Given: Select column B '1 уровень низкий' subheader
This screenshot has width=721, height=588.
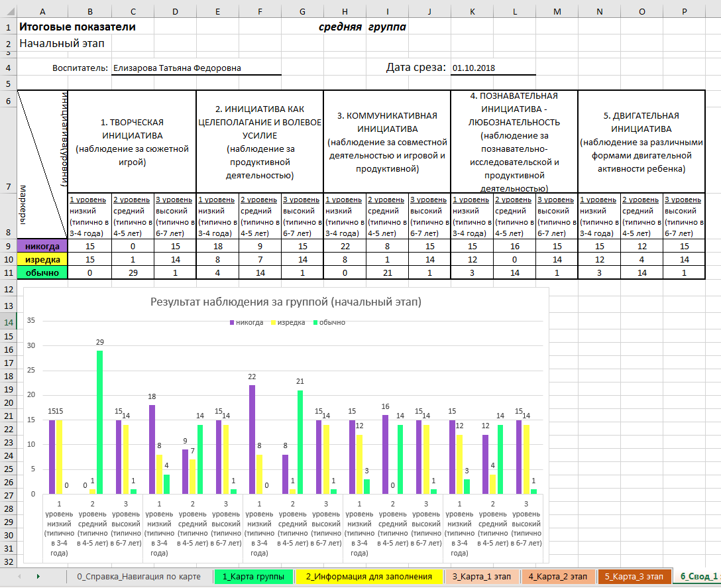Looking at the screenshot, I should pyautogui.click(x=89, y=216).
